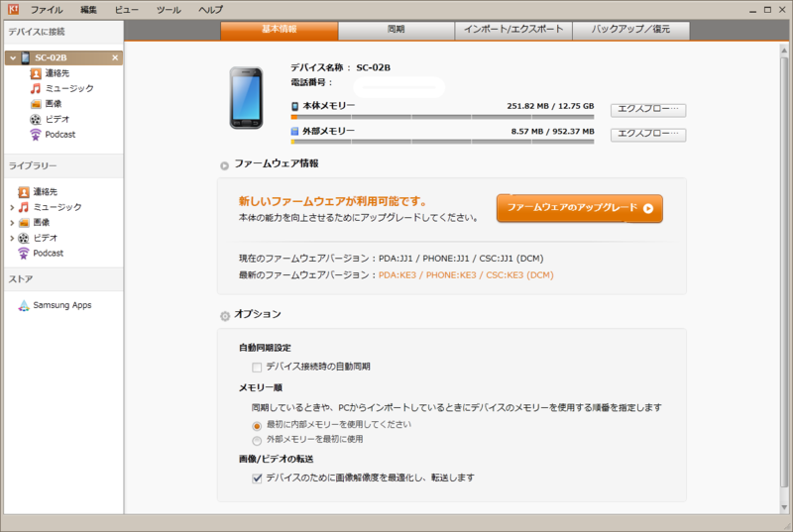Click the 画像/ビデオの転送 heading
The width and height of the screenshot is (793, 532).
pyautogui.click(x=277, y=460)
